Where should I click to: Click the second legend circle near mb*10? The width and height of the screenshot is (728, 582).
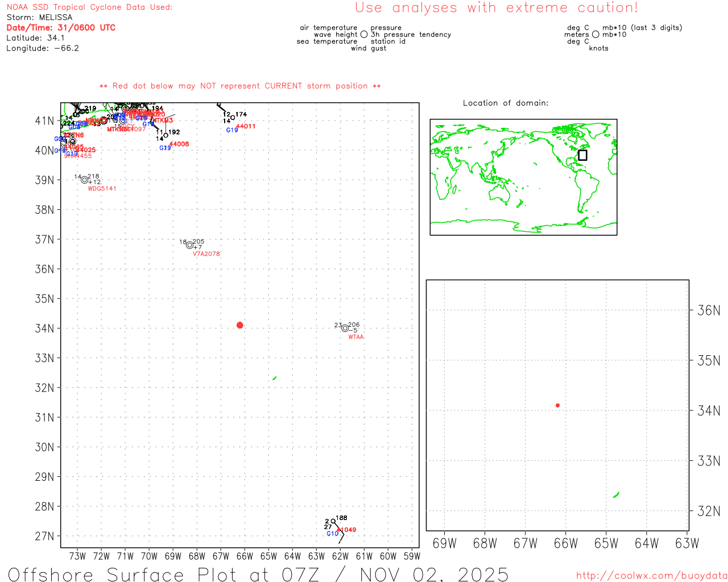[595, 34]
